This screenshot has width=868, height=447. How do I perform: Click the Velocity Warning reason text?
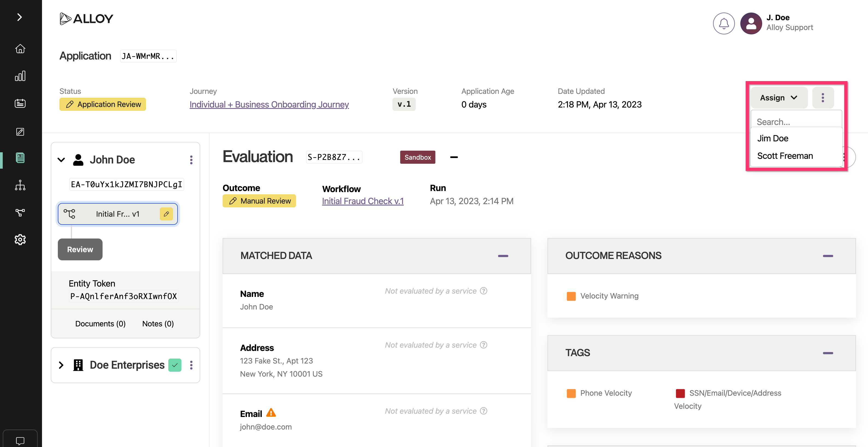pyautogui.click(x=609, y=296)
